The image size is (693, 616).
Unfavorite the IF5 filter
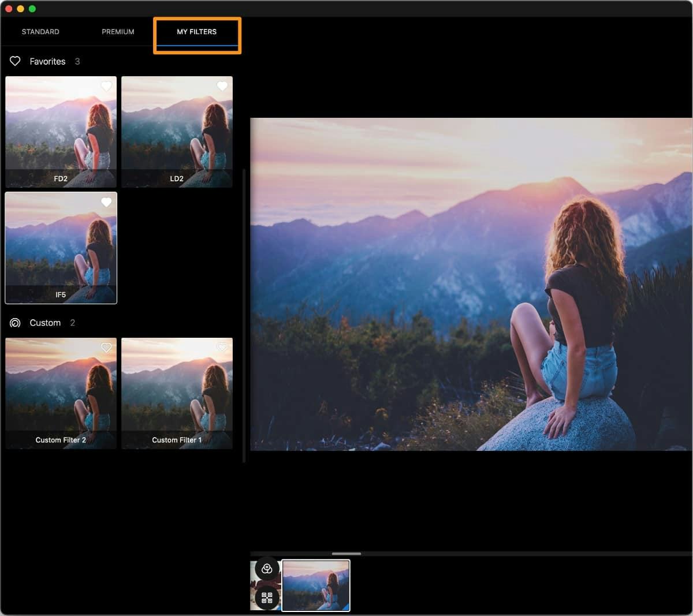click(107, 202)
